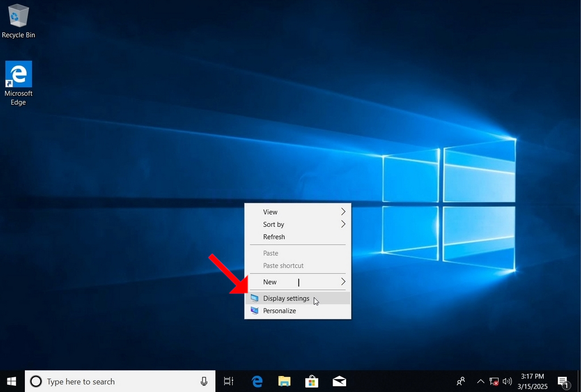Open the Action Center notifications icon
The height and width of the screenshot is (392, 581).
(x=562, y=382)
